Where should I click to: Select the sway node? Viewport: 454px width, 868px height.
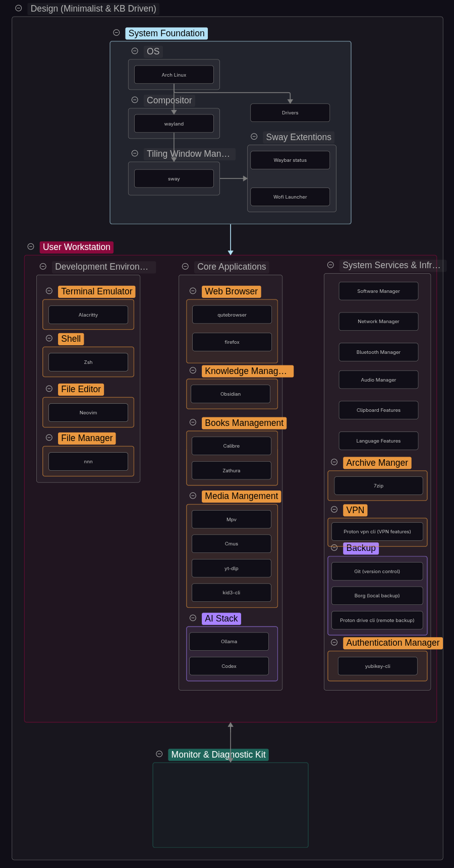(174, 178)
